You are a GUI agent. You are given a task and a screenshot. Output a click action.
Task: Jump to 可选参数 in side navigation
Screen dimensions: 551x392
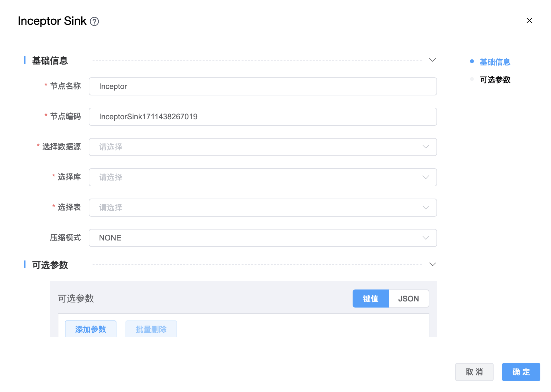click(x=495, y=80)
